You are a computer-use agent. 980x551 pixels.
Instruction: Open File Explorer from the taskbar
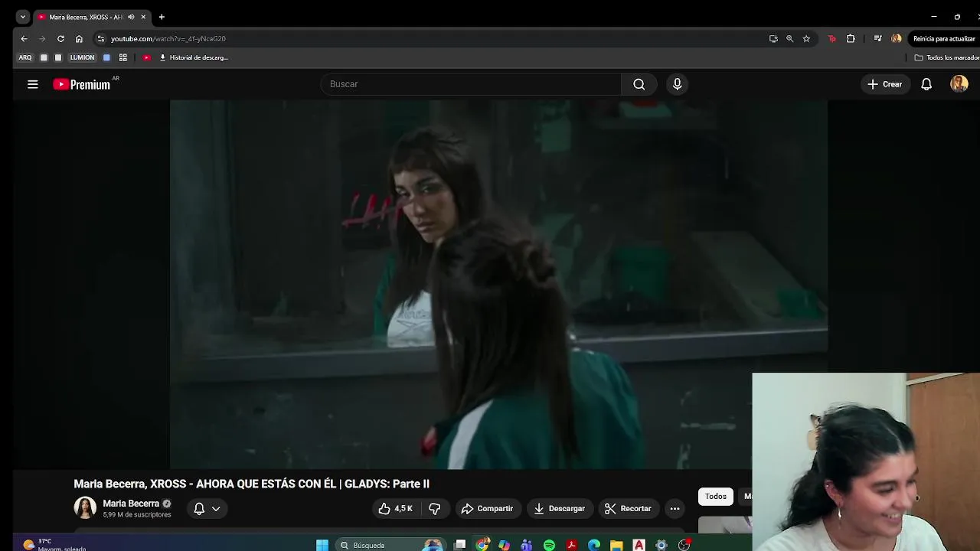point(616,545)
